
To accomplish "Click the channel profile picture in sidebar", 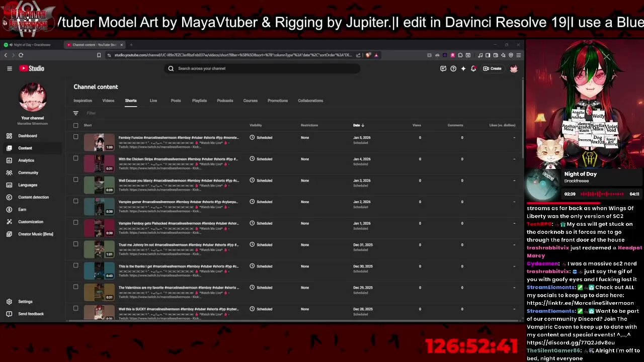I will [x=32, y=98].
